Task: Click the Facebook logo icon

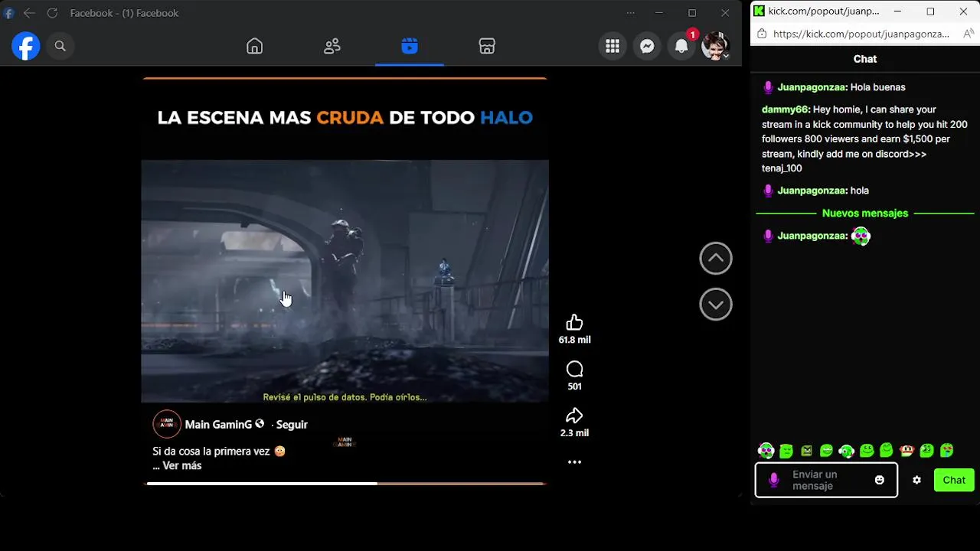Action: coord(25,47)
